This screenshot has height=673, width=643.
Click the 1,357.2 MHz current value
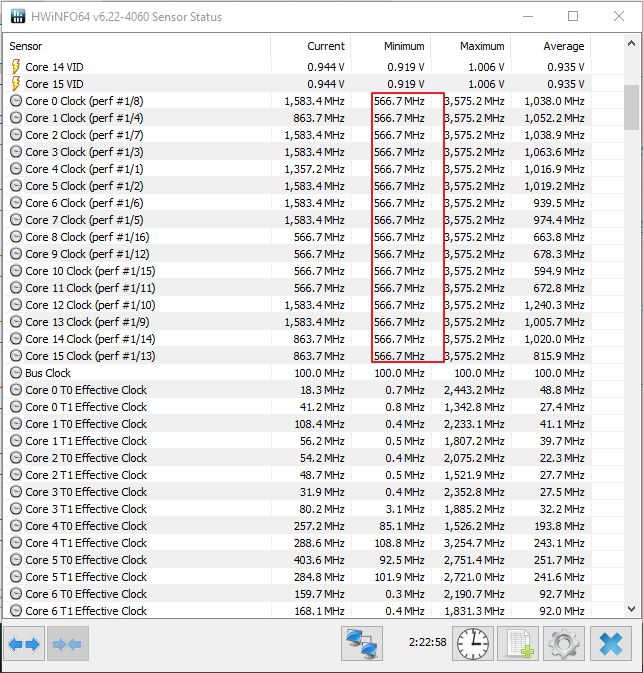click(314, 169)
